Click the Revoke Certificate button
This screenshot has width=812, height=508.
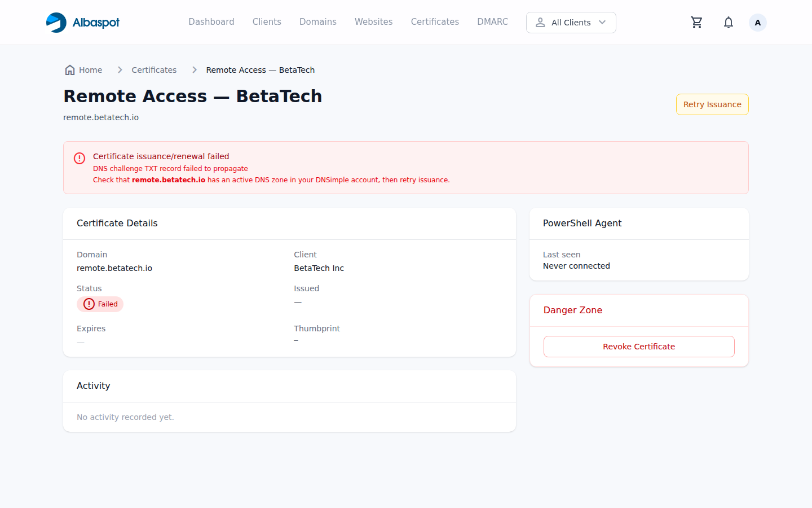[x=638, y=347]
